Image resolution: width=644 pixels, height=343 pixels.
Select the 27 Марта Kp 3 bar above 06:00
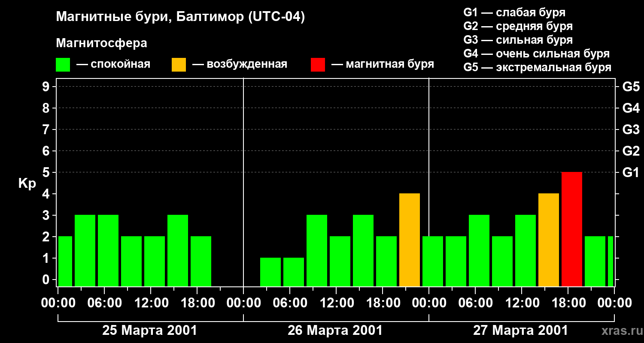tap(479, 251)
